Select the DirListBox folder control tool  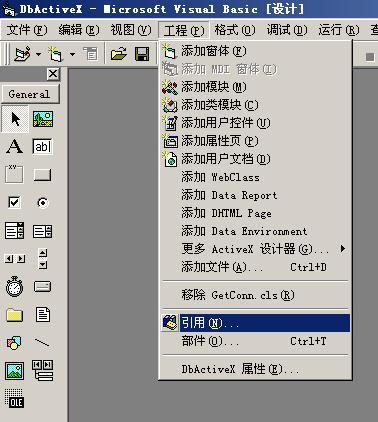[x=14, y=315]
